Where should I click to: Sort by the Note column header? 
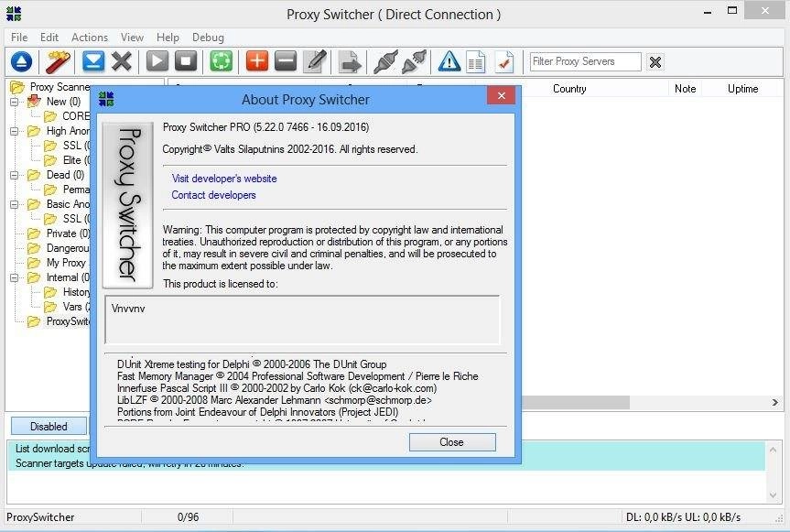click(x=686, y=89)
